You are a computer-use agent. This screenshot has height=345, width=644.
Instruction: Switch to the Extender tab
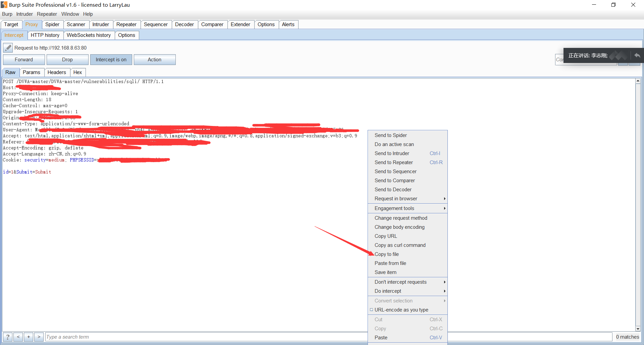(x=240, y=24)
